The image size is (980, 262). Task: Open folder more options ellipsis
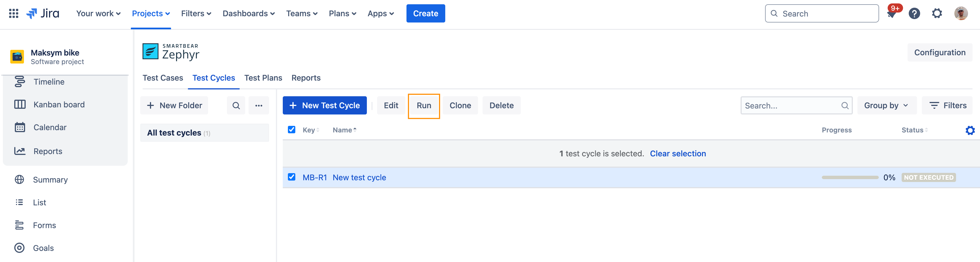(259, 106)
